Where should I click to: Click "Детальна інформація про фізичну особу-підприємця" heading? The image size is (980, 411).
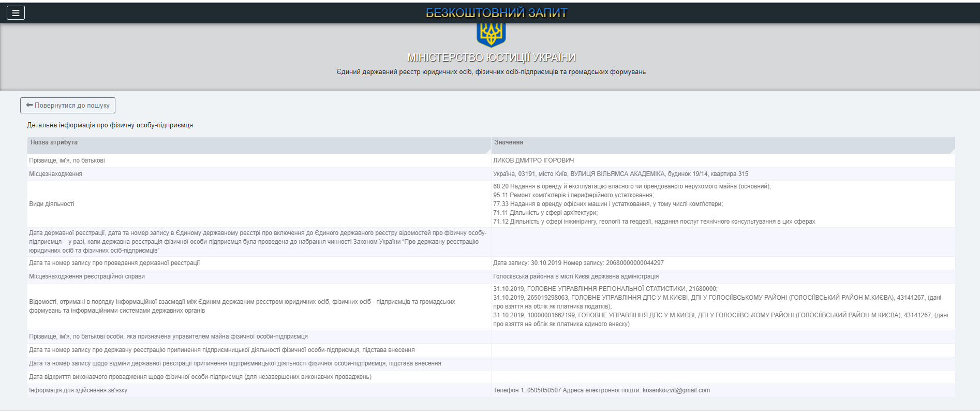[110, 125]
